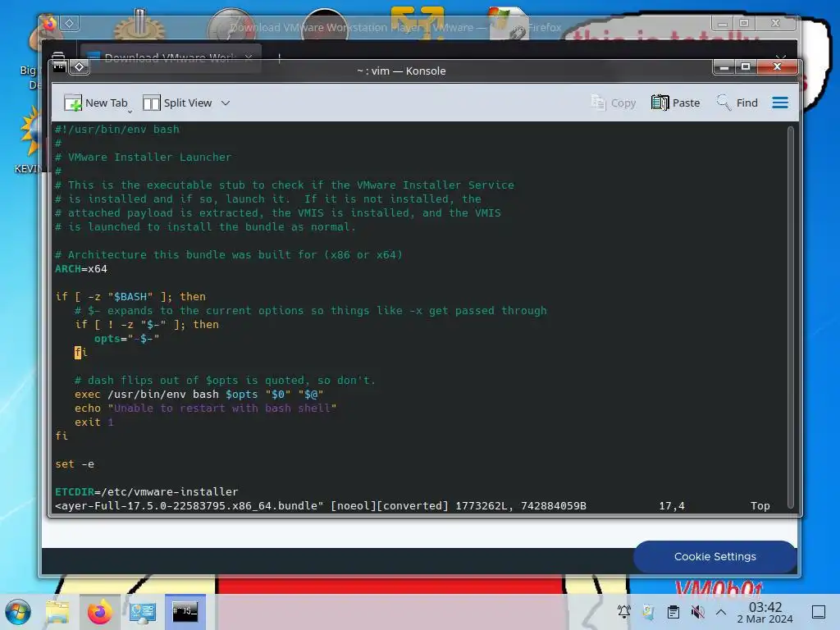Open Find in Konsole toolbar

[x=737, y=103]
